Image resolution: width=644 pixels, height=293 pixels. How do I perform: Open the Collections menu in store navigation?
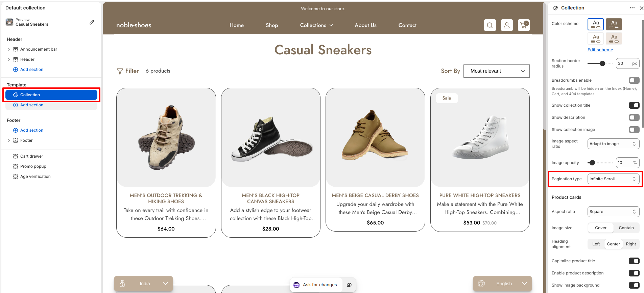click(x=316, y=25)
